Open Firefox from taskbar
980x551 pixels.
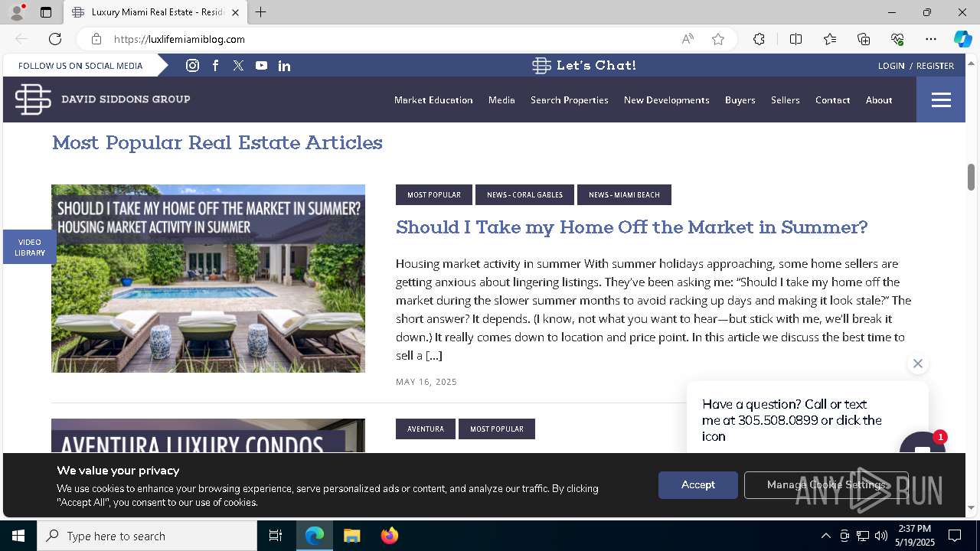click(x=390, y=536)
